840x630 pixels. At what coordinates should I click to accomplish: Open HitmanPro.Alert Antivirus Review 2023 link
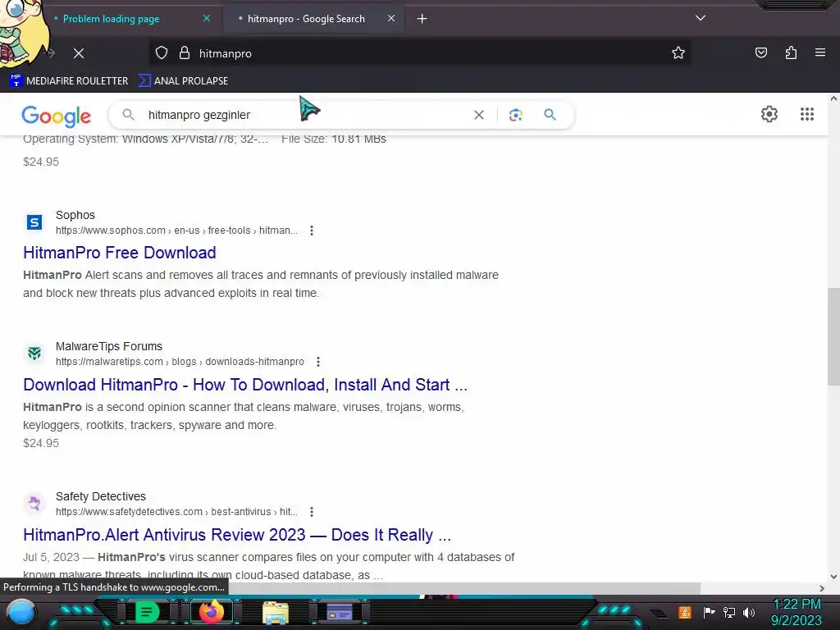[237, 535]
